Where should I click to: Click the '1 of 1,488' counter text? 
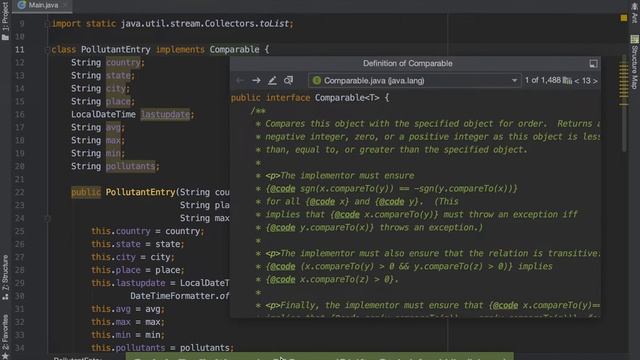(x=543, y=80)
